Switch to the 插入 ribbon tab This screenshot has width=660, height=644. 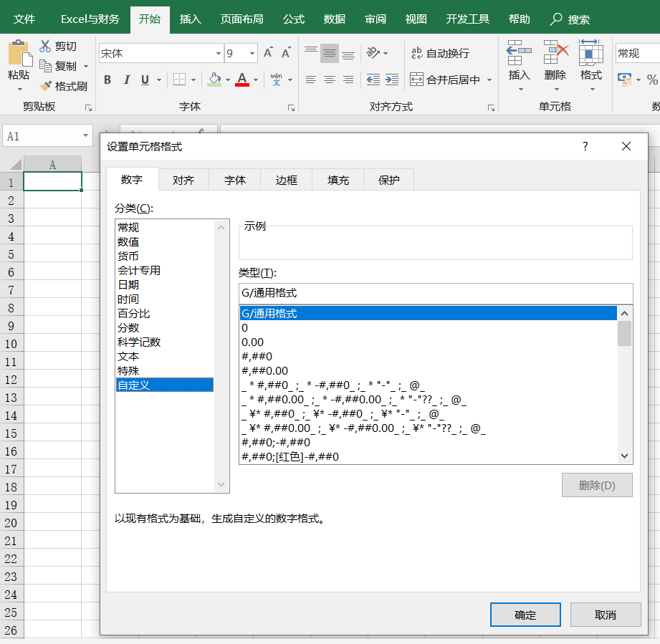(x=190, y=19)
